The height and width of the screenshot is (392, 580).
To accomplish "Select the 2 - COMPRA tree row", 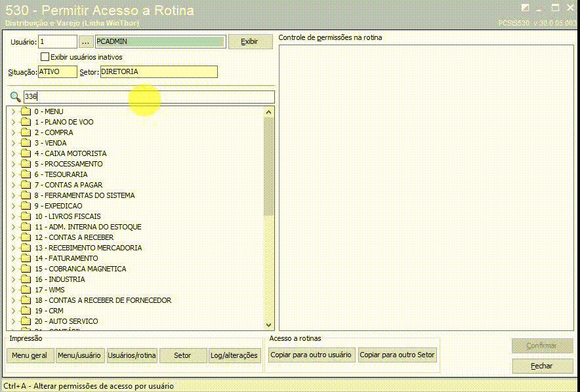I will tap(54, 132).
